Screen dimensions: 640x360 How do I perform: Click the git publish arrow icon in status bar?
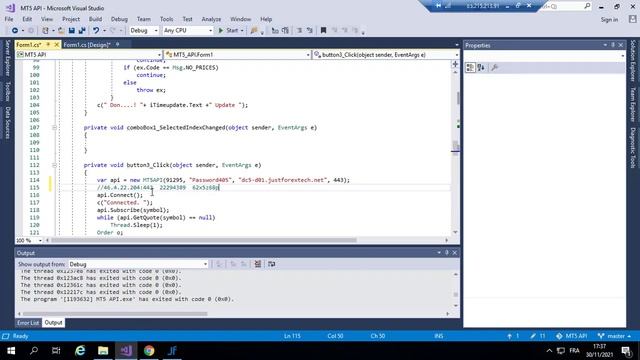[509, 336]
